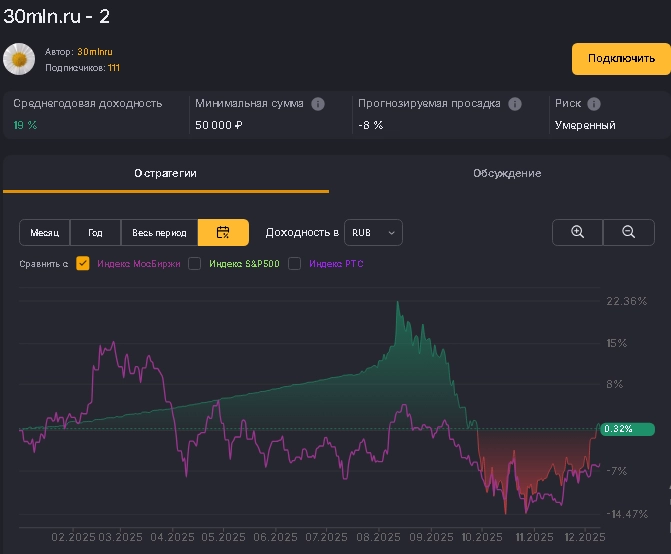Screen dimensions: 671x554
Task: Click the daisy author avatar
Action: (x=19, y=59)
